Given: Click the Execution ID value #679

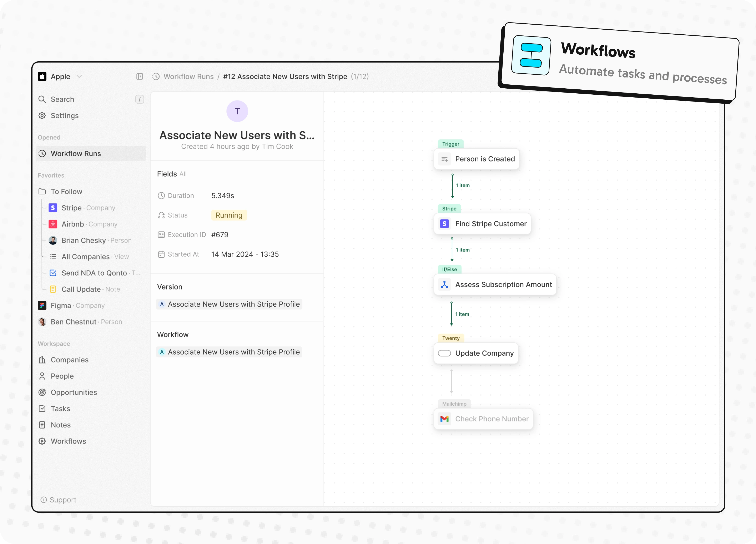Looking at the screenshot, I should (220, 234).
